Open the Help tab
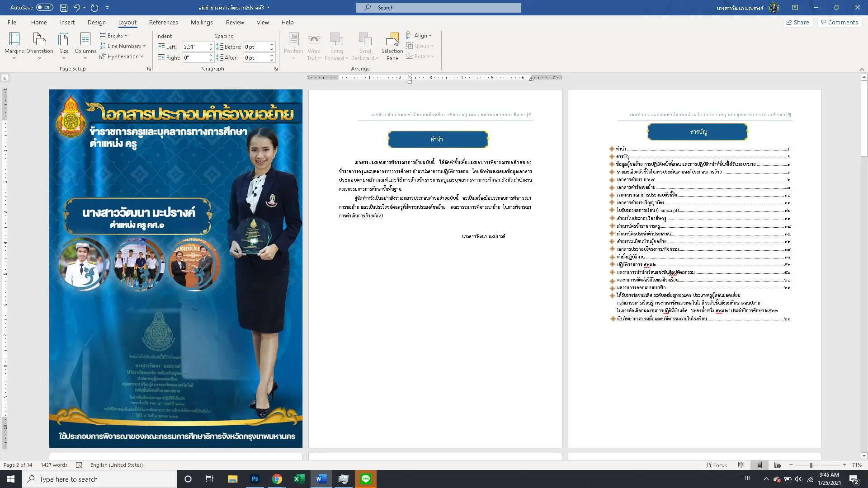 (288, 22)
